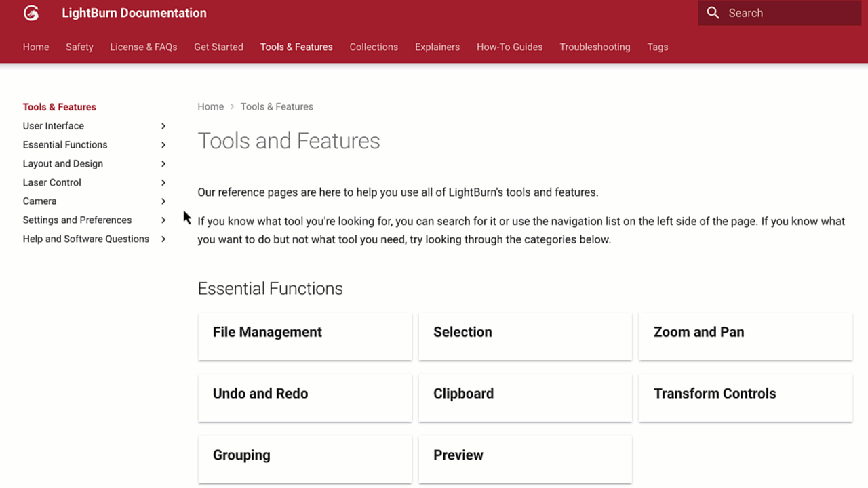Expand the Camera section chevron
The image size is (868, 488).
click(163, 201)
